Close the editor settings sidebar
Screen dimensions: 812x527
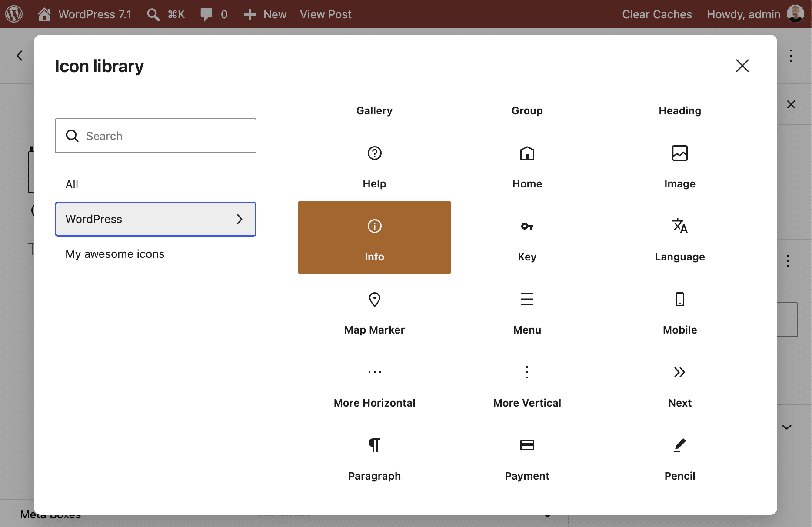791,104
